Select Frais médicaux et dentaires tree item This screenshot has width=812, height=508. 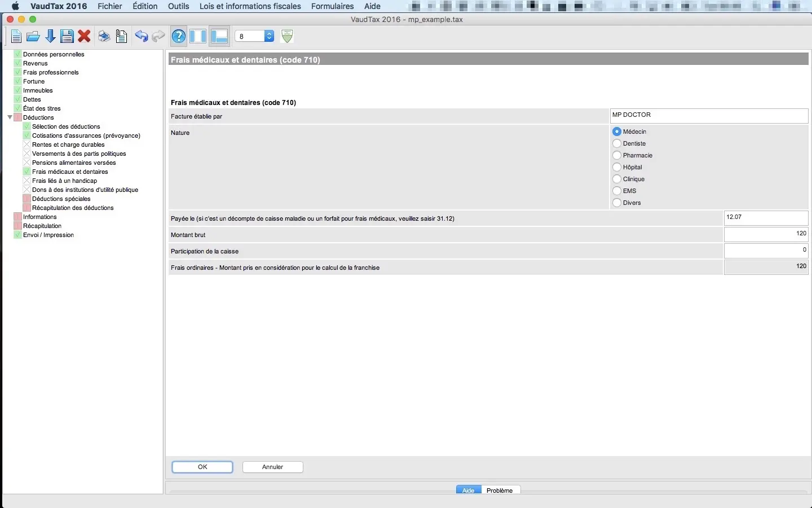tap(70, 172)
